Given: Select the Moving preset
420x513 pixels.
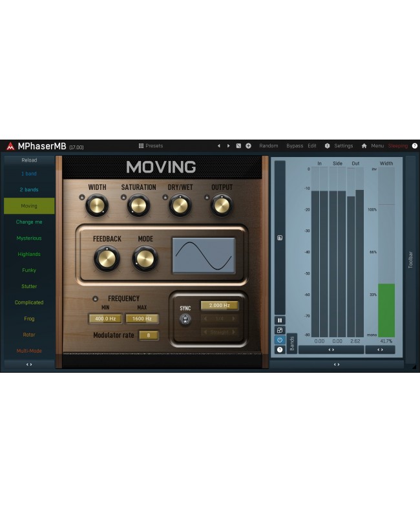Looking at the screenshot, I should (29, 206).
